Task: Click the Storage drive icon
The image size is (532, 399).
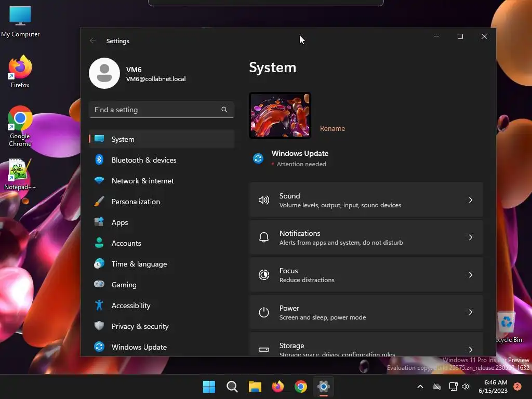Action: [263, 350]
